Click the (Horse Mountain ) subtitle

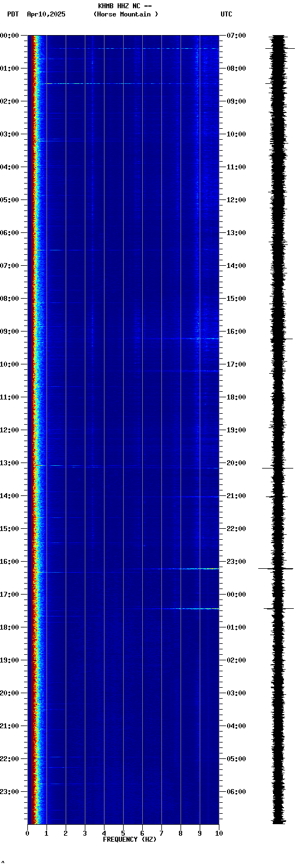click(x=126, y=14)
